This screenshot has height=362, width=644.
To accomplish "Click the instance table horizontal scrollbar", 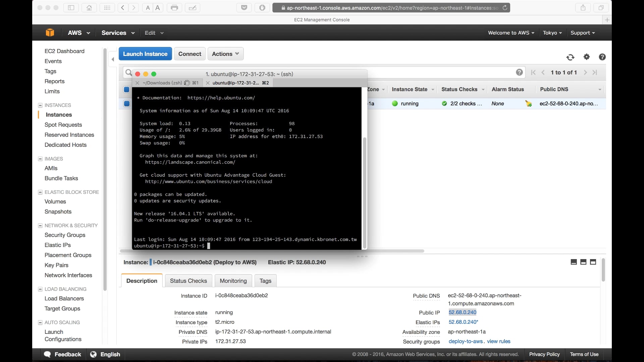I will (396, 251).
